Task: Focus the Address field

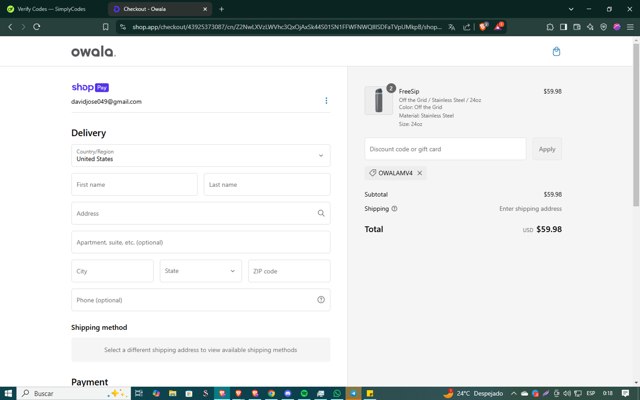Action: pos(200,213)
